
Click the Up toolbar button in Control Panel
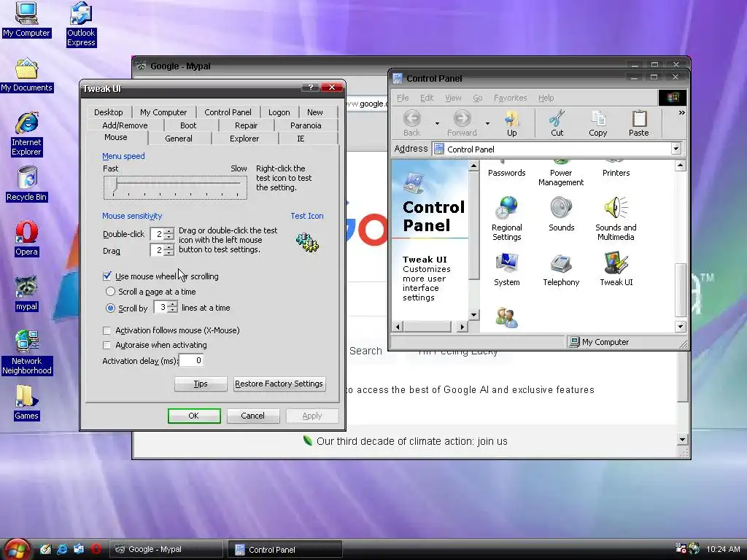pos(511,123)
